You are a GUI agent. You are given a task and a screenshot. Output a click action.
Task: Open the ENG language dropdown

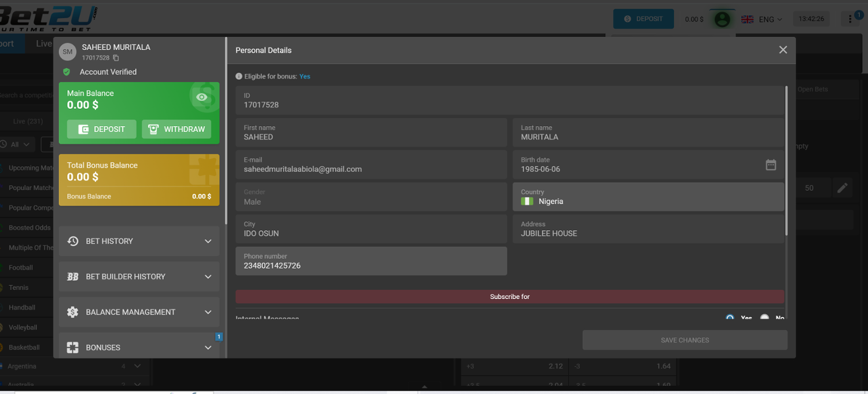pyautogui.click(x=762, y=19)
